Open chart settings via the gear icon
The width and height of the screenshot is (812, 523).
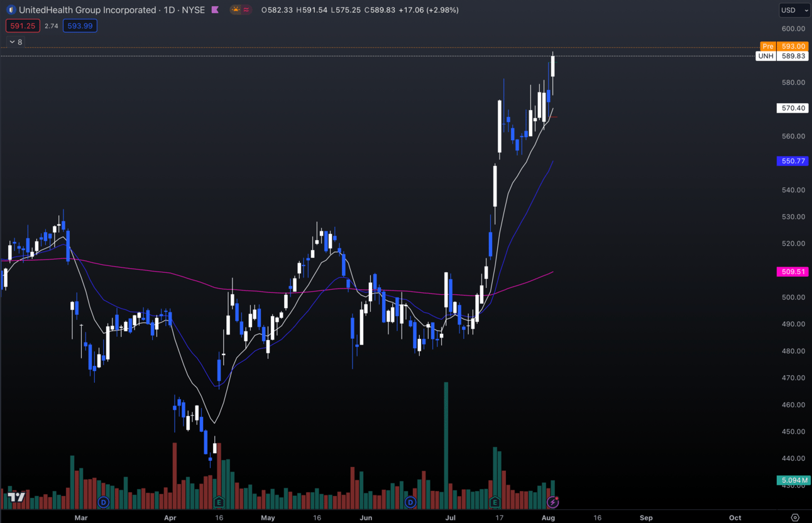tap(795, 518)
